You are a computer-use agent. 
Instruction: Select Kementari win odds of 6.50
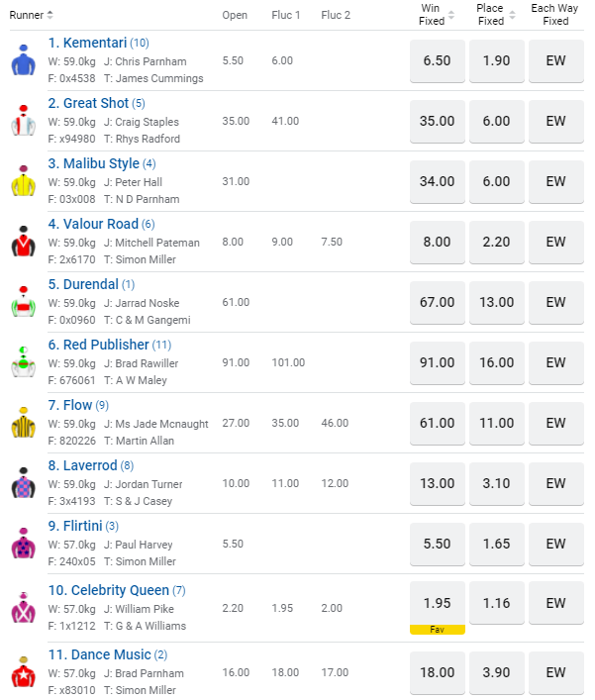438,60
